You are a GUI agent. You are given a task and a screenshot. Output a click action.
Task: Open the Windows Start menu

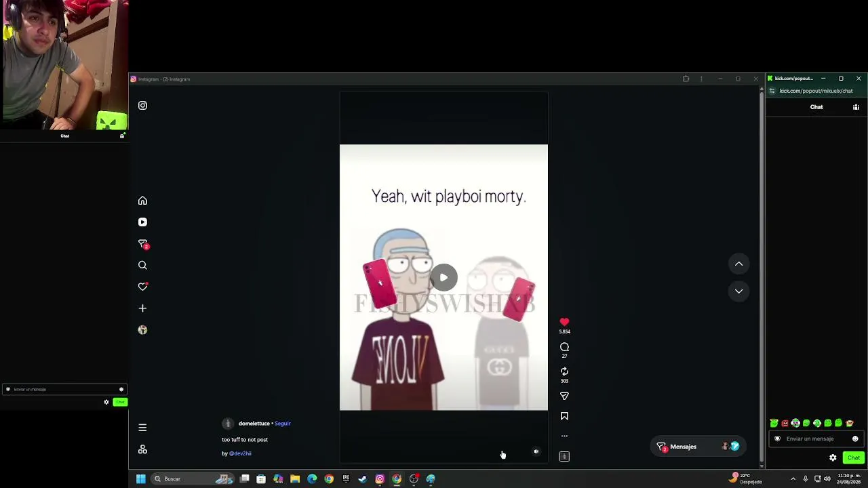(140, 479)
